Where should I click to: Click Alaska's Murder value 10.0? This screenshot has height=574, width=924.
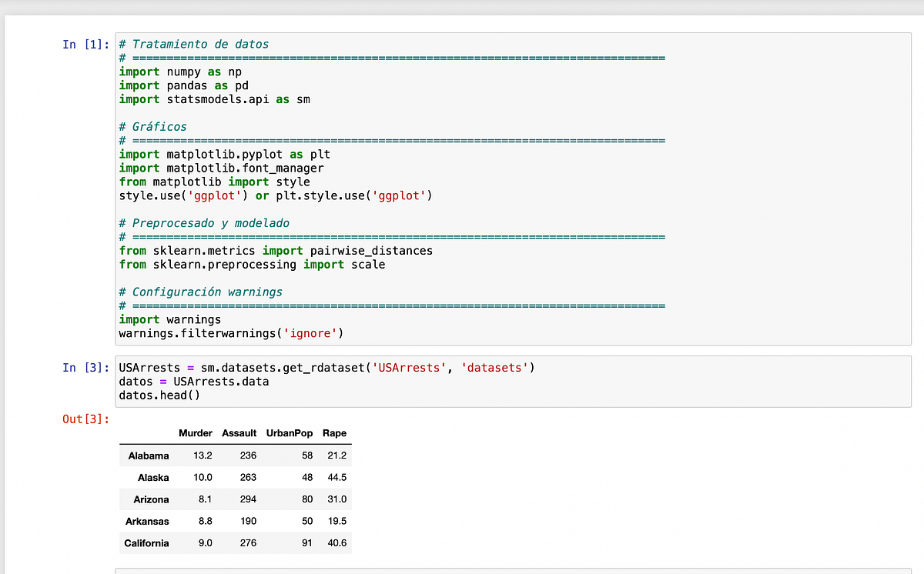(203, 478)
